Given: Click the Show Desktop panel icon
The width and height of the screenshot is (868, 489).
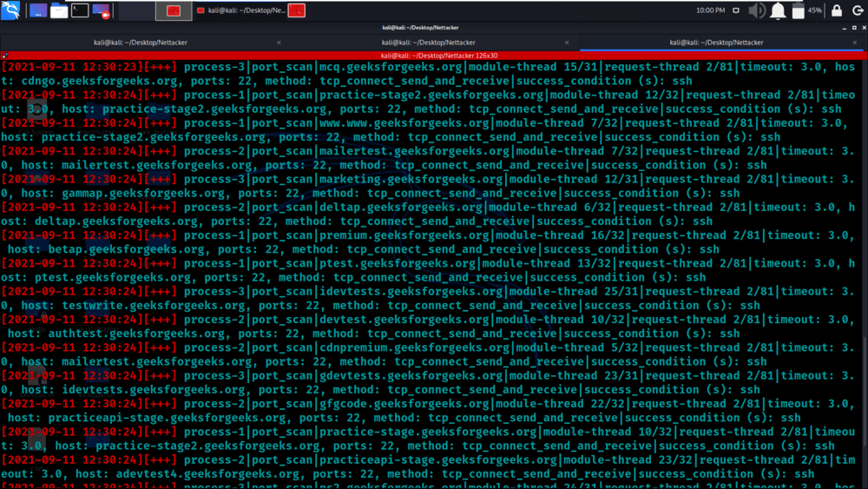Looking at the screenshot, I should (38, 10).
